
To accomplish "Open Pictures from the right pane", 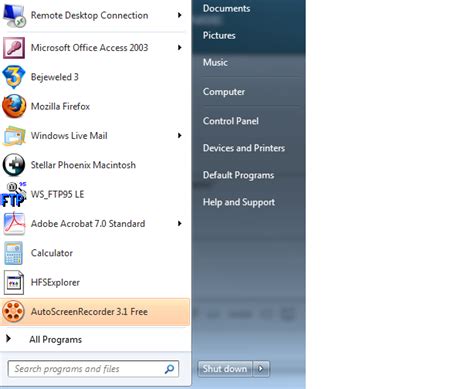I will (x=219, y=35).
